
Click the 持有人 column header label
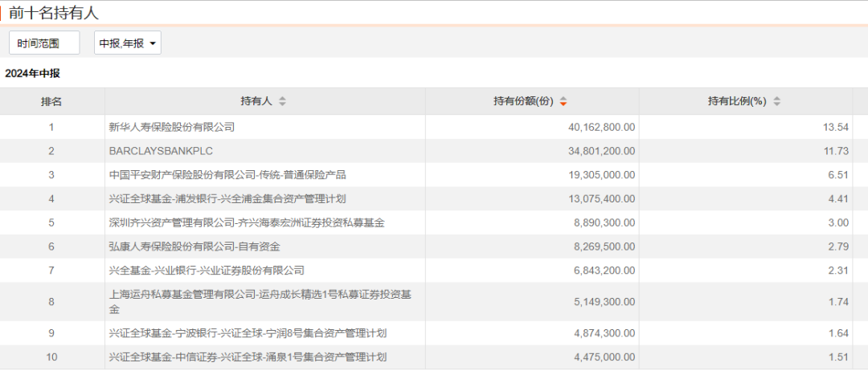coord(256,102)
